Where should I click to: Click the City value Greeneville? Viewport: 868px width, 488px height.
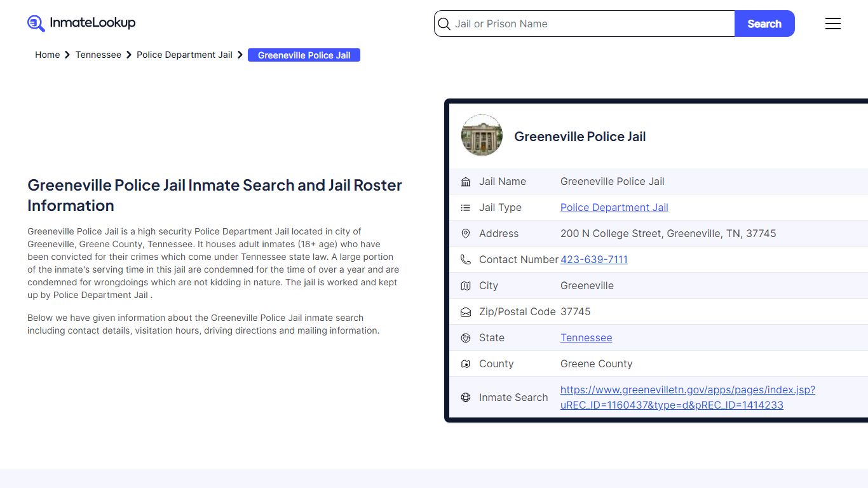click(587, 285)
